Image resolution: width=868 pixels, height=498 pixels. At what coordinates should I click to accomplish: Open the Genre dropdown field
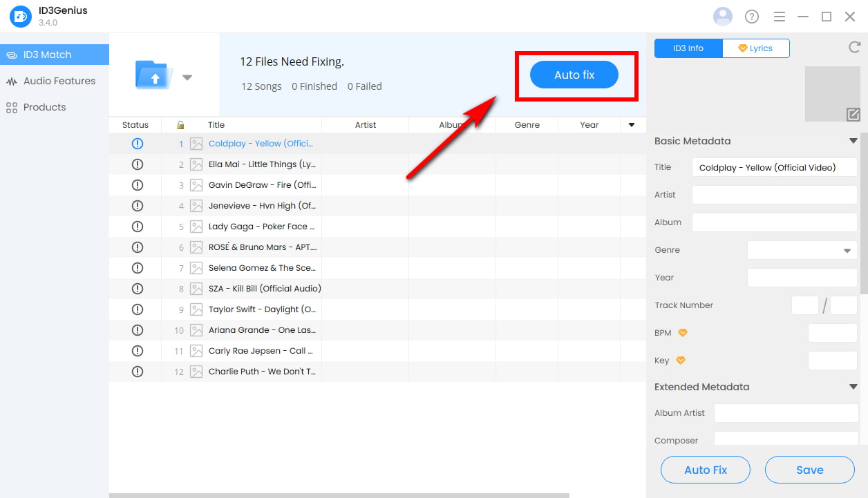tap(802, 250)
